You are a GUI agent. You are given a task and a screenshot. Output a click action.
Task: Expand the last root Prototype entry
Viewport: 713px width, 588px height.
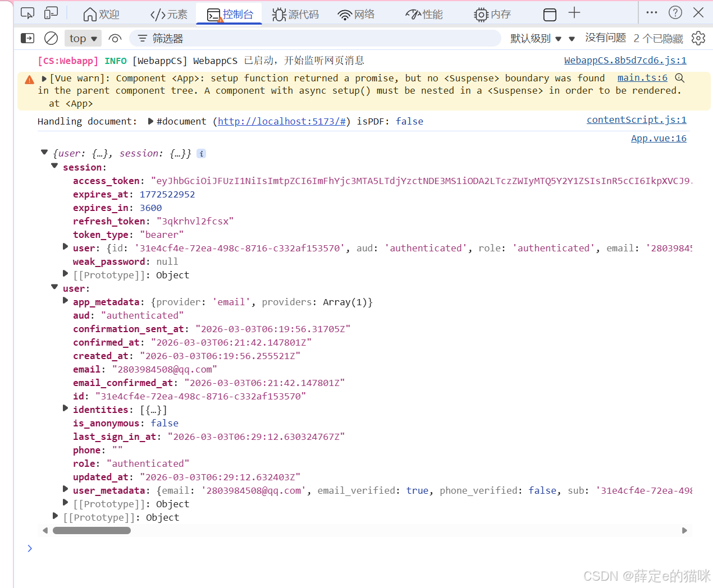(55, 516)
